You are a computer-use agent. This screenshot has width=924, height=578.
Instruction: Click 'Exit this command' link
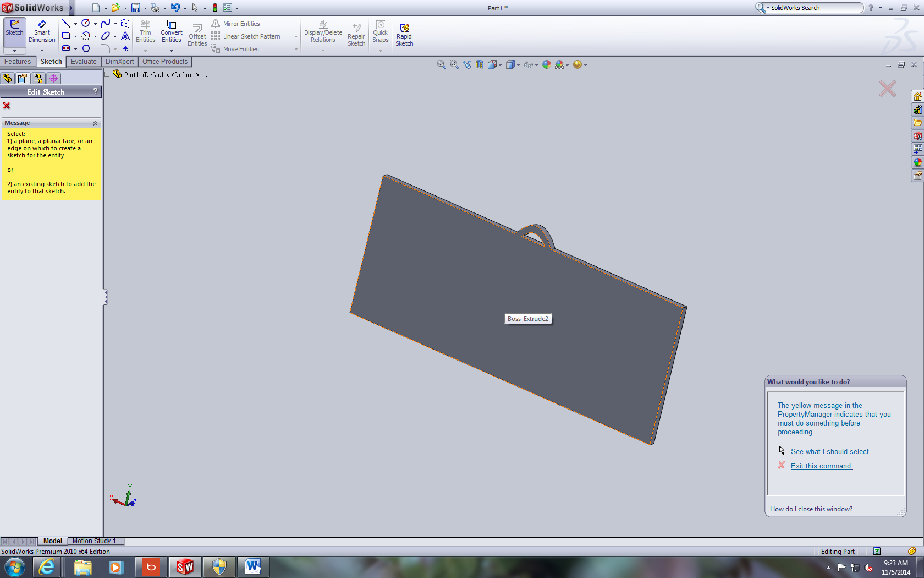[x=822, y=466]
